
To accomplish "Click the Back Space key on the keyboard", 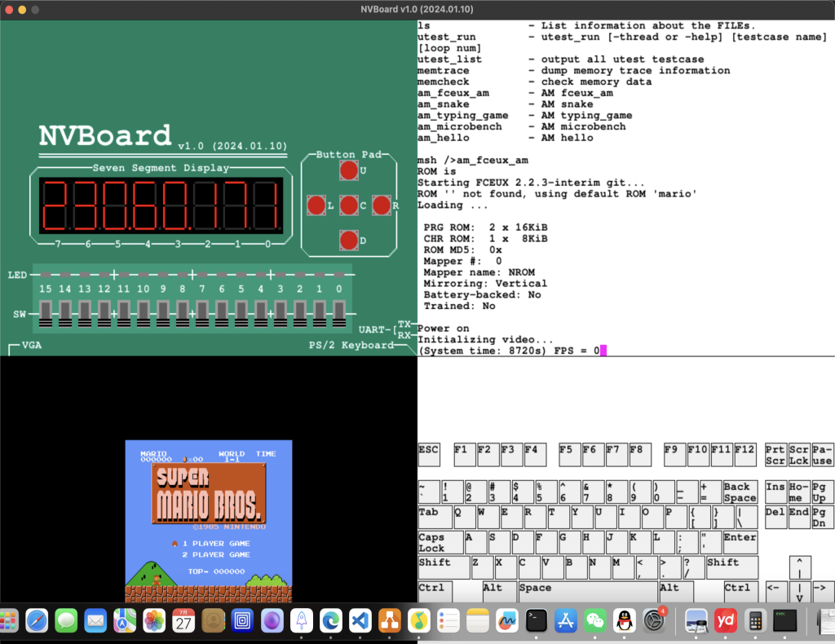I will point(740,492).
